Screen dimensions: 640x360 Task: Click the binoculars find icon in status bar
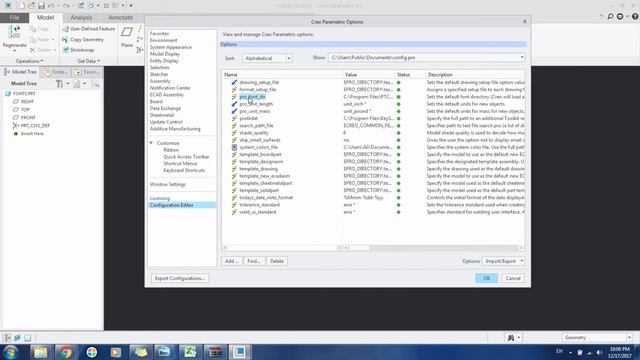tap(511, 338)
